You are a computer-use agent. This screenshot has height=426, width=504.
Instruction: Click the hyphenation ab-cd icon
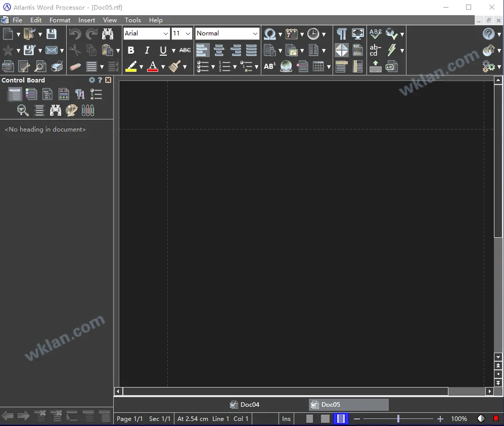(375, 50)
